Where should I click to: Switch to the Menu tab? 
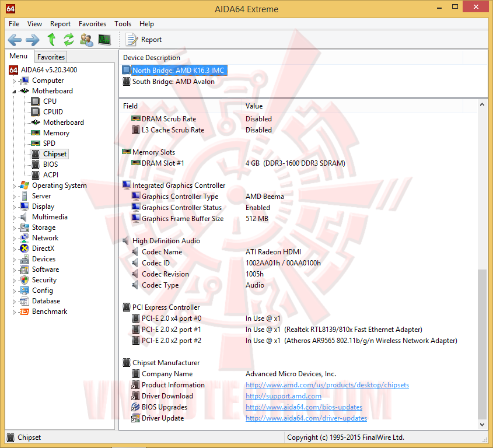(19, 56)
